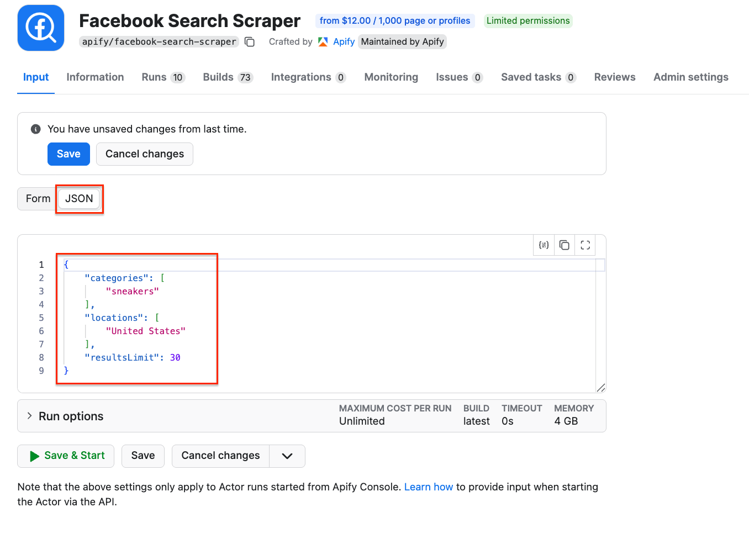Copy the actor name apify/facebook-search-scraper
Viewport: 749px width, 560px height.
[x=249, y=41]
